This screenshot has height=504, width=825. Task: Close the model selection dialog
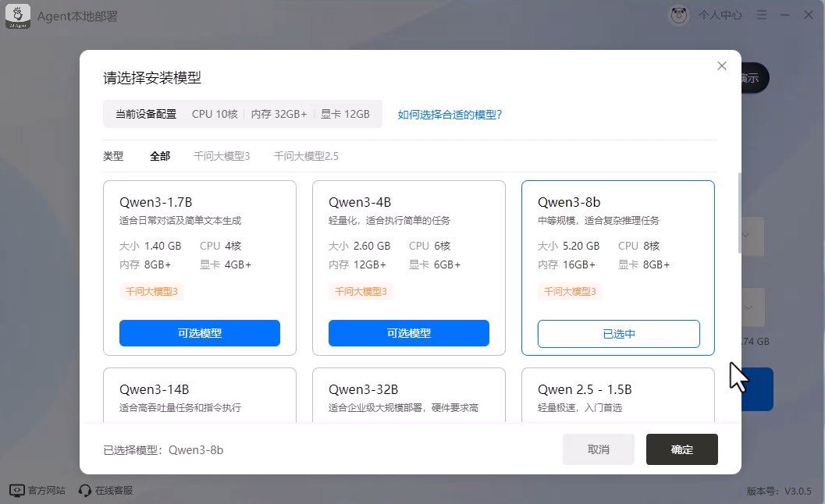coord(722,66)
